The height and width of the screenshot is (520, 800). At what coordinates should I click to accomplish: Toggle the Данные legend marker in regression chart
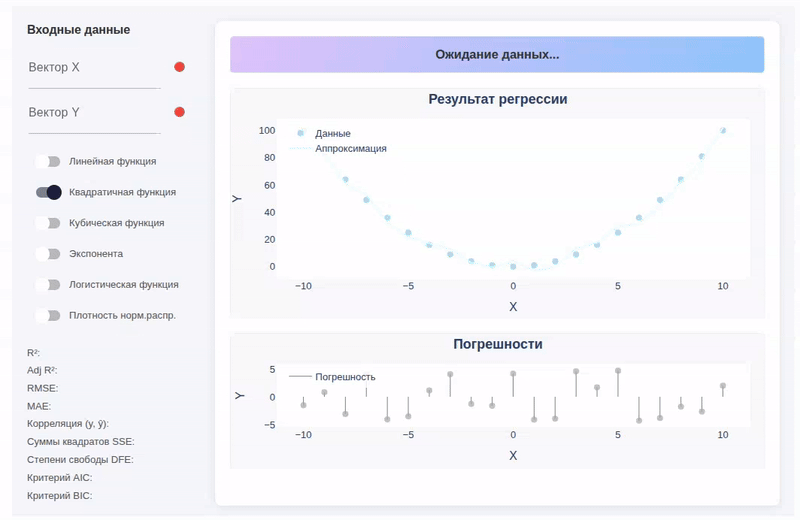coord(301,133)
